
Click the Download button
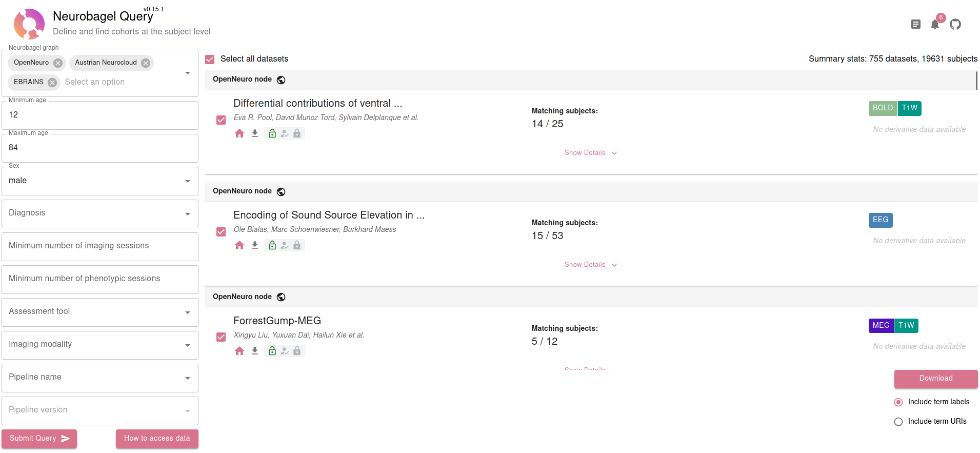936,379
